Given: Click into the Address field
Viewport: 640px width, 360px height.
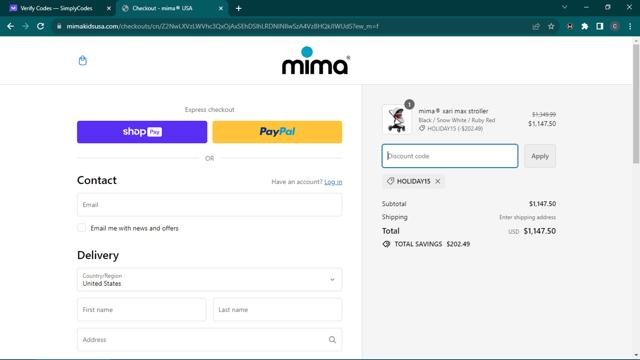Looking at the screenshot, I should [209, 340].
